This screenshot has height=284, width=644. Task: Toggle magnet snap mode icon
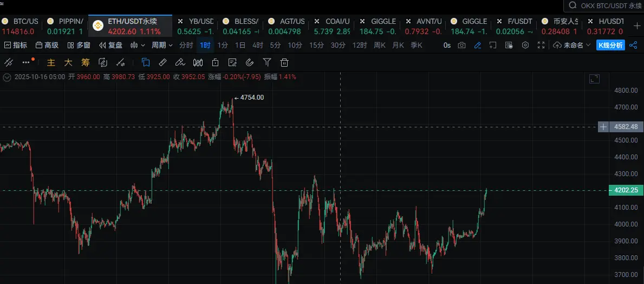click(250, 62)
